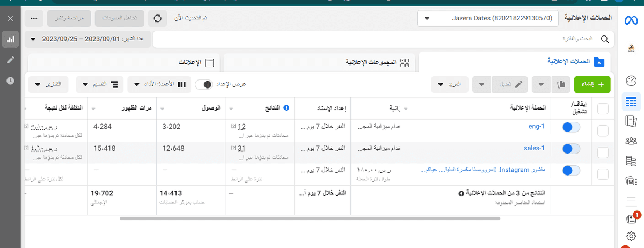Click the refresh data icon
Screen dimensions: 644x248
(157, 18)
